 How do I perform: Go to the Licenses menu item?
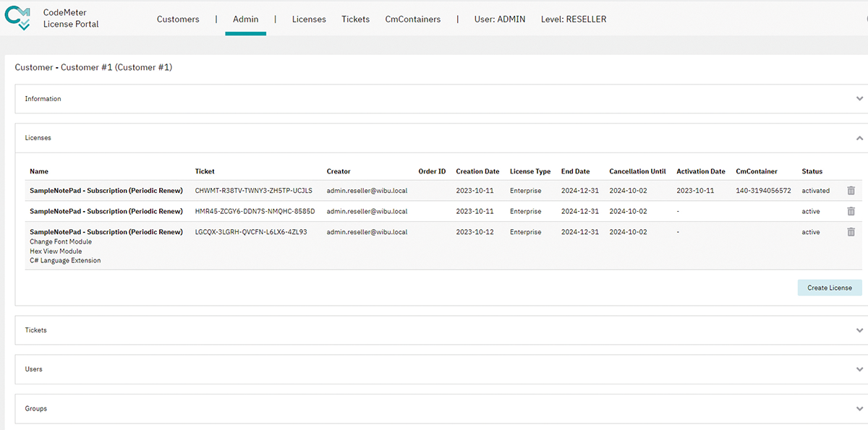(x=309, y=20)
